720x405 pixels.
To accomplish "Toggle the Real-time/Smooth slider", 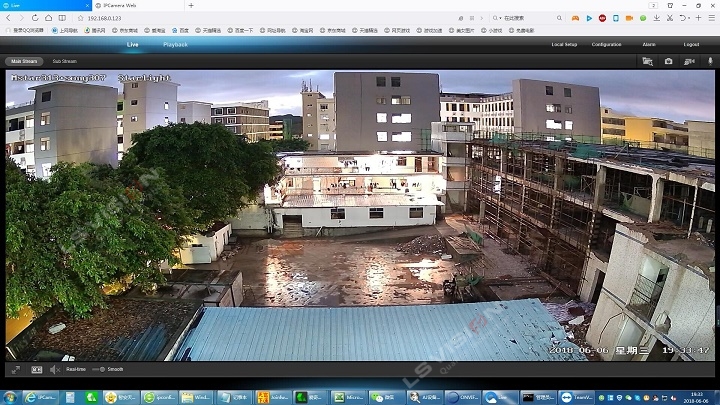I will click(99, 369).
